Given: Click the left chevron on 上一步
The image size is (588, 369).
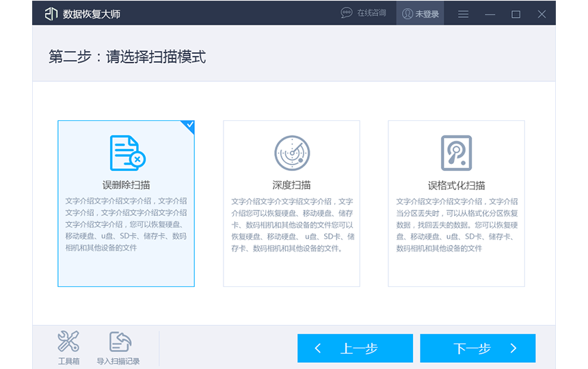Looking at the screenshot, I should tap(318, 348).
